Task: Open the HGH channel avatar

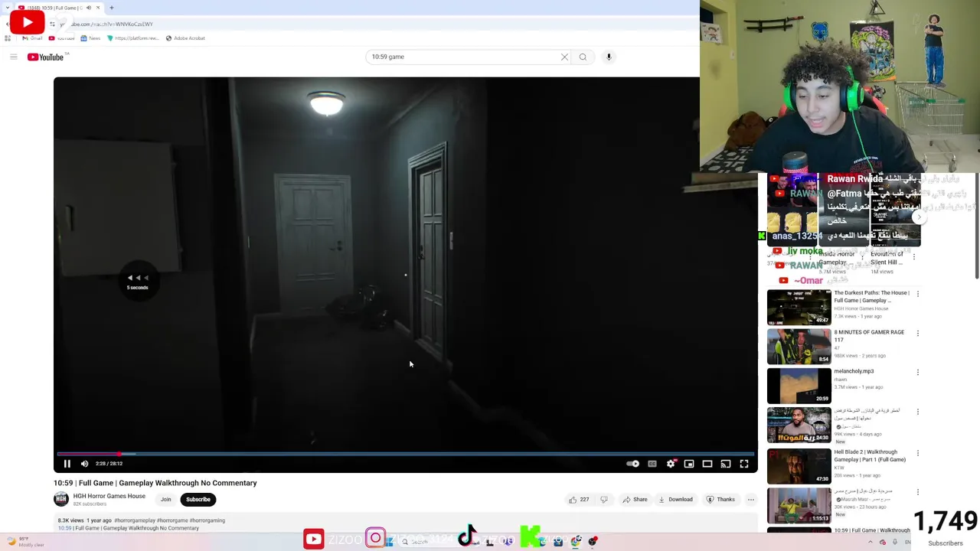Action: pyautogui.click(x=60, y=500)
